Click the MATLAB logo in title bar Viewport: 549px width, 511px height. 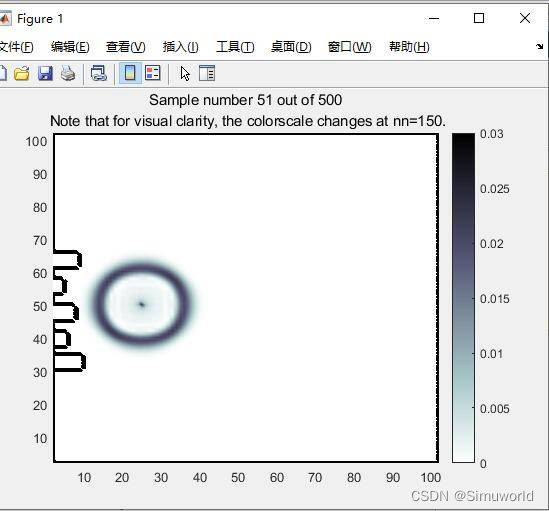[5, 19]
